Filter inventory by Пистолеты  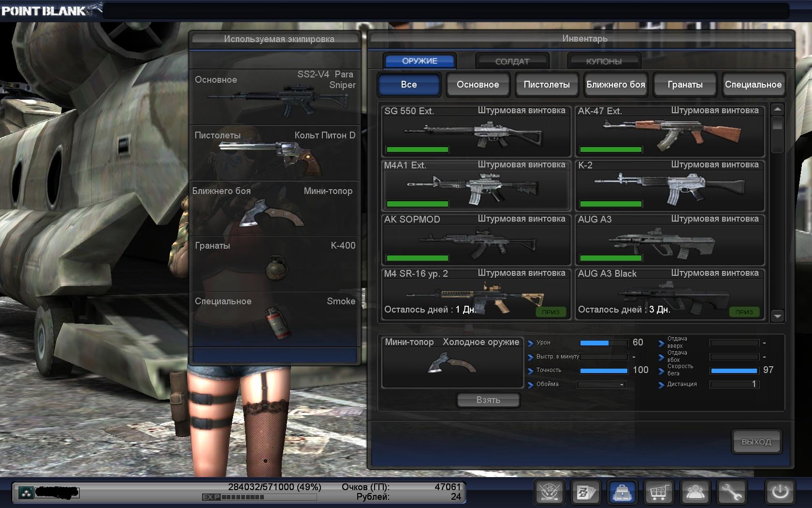547,85
